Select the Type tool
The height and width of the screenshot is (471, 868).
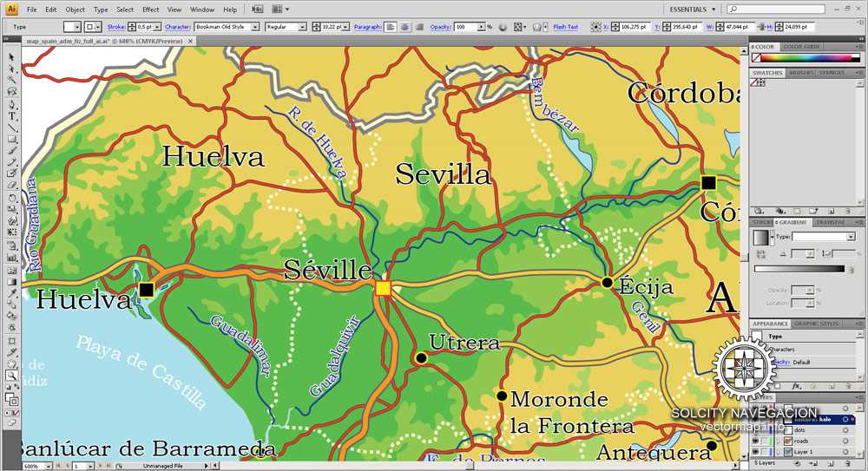pos(11,115)
